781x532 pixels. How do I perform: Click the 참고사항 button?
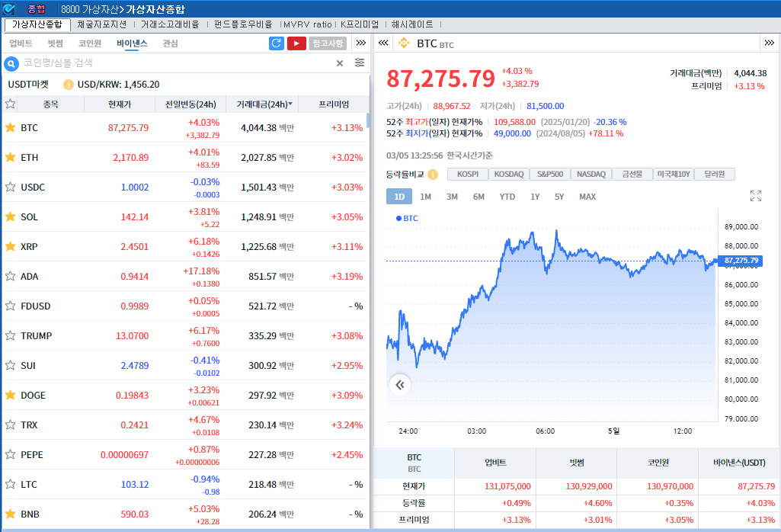click(328, 43)
